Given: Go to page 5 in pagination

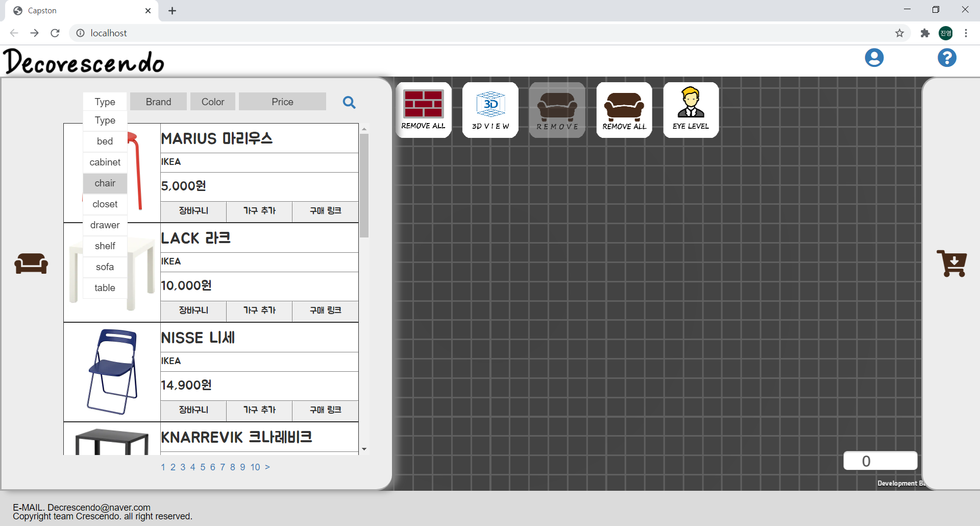Looking at the screenshot, I should click(x=203, y=467).
